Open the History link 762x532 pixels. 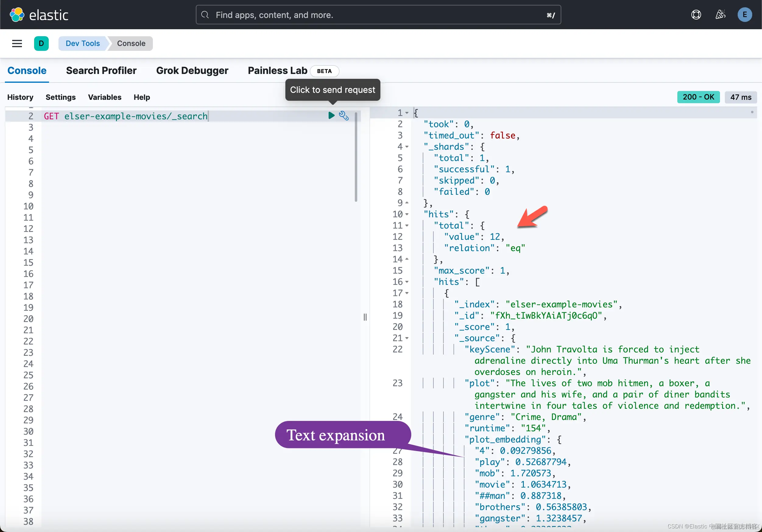[20, 97]
